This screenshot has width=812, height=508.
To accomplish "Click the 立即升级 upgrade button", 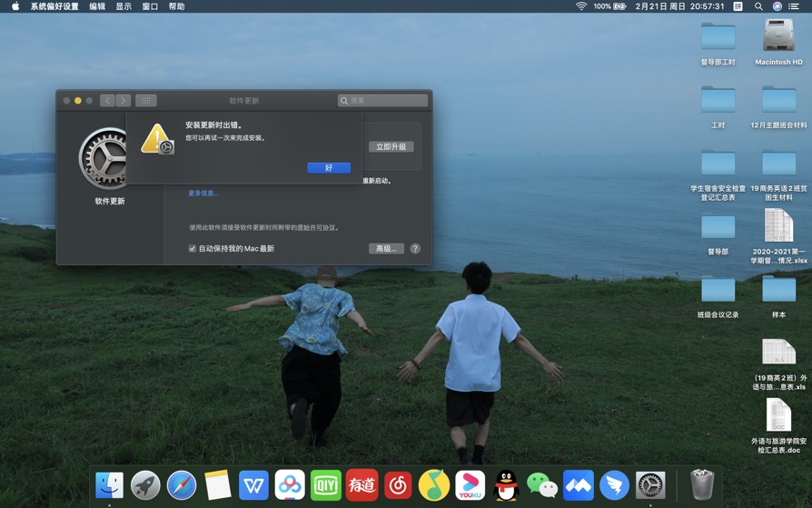I will tap(391, 146).
